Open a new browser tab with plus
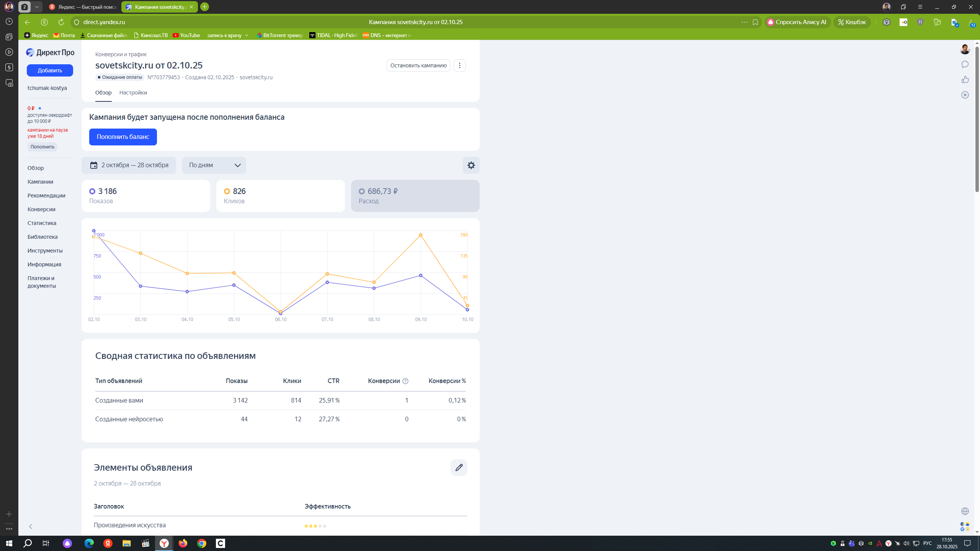Image resolution: width=980 pixels, height=551 pixels. point(205,7)
